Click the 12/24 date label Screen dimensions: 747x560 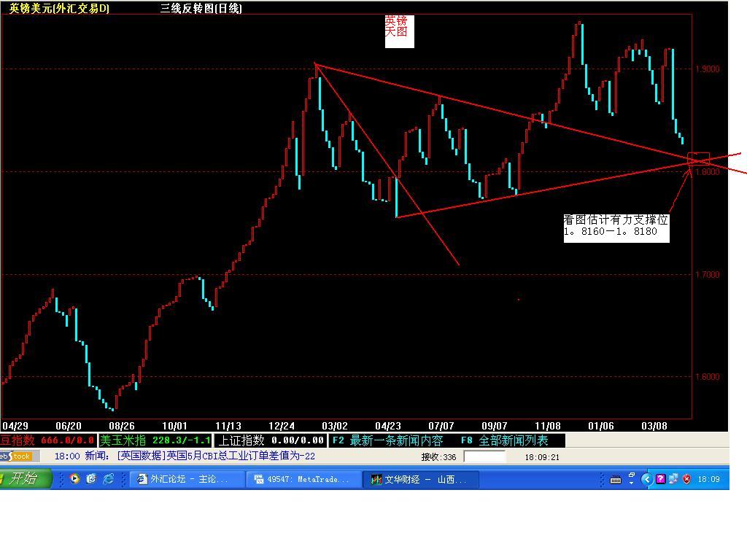click(x=282, y=426)
